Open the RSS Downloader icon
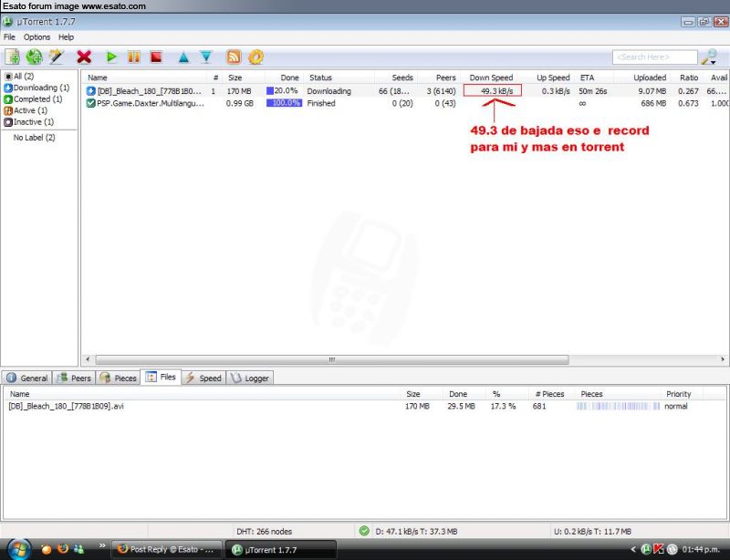The image size is (730, 560). coord(234,57)
